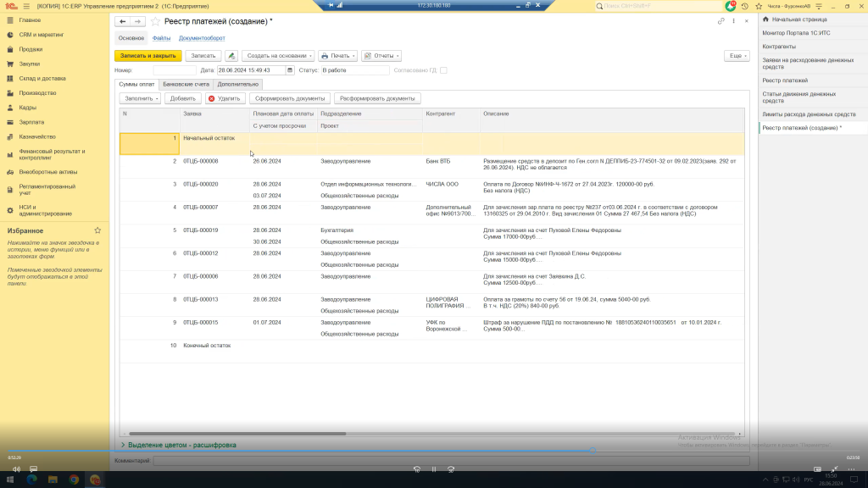Open the Еще menu dropdown
The width and height of the screenshot is (868, 488).
click(736, 56)
